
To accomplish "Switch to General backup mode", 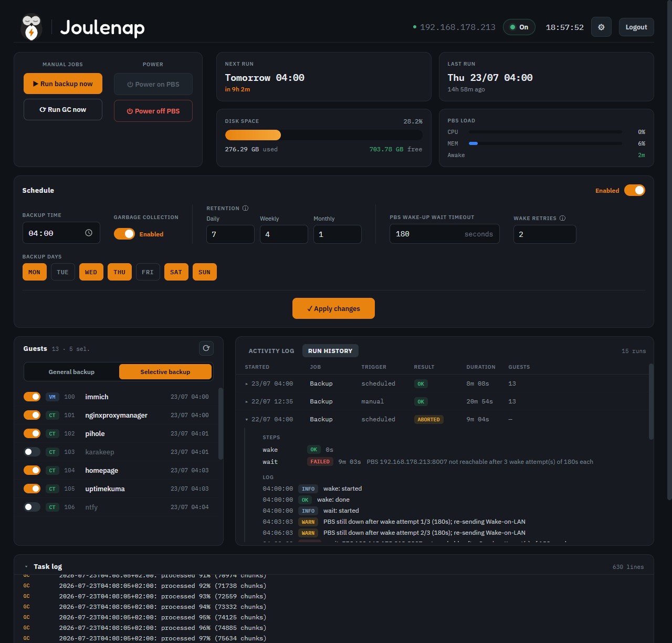I will click(71, 372).
